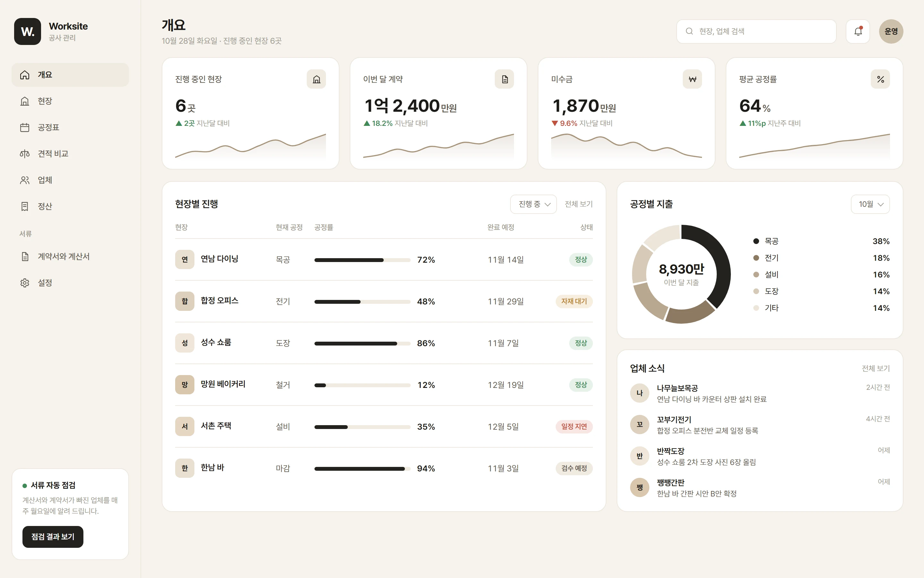The height and width of the screenshot is (578, 924).
Task: Click the 일정 지연 status badge
Action: pyautogui.click(x=574, y=426)
